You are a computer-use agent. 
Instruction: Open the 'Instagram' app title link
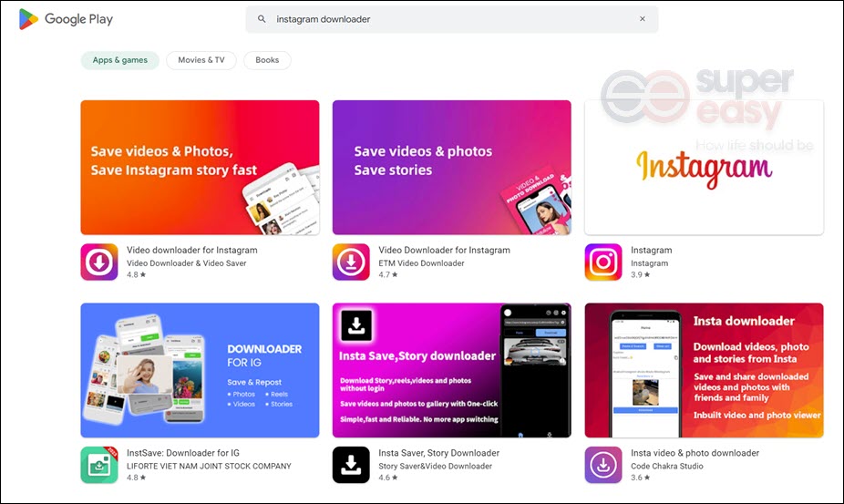[x=652, y=251]
